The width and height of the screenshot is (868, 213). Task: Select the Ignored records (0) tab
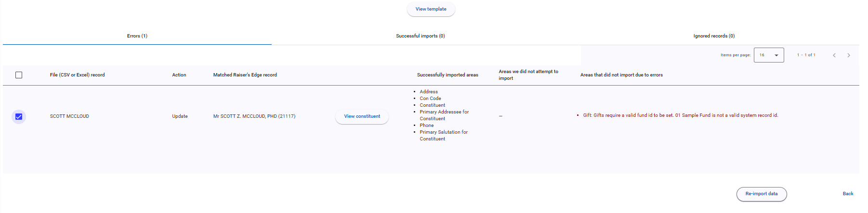click(x=713, y=36)
